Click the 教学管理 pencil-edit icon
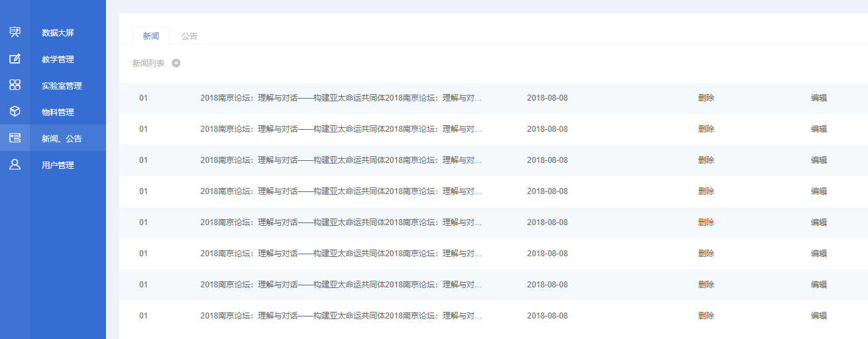The height and width of the screenshot is (339, 868). [x=15, y=58]
